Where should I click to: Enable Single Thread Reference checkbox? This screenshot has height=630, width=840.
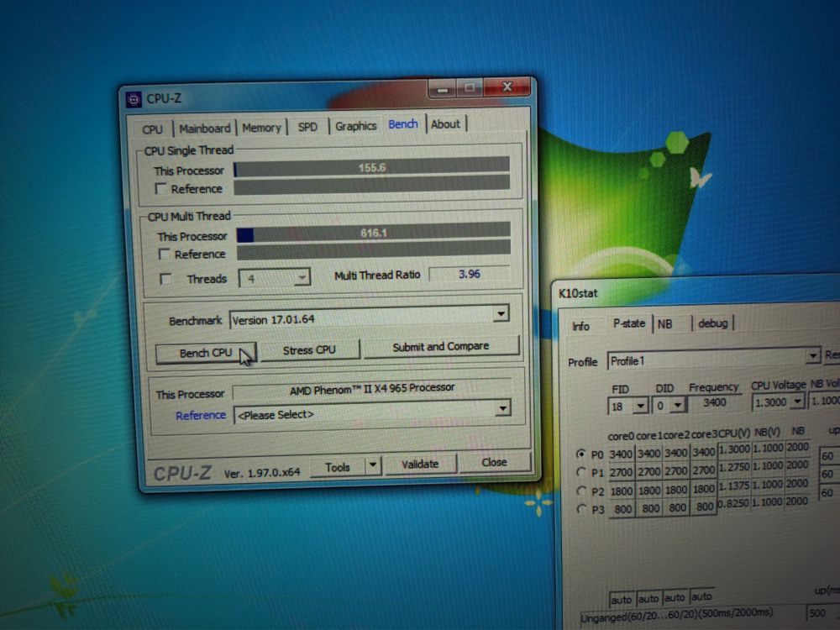click(160, 189)
